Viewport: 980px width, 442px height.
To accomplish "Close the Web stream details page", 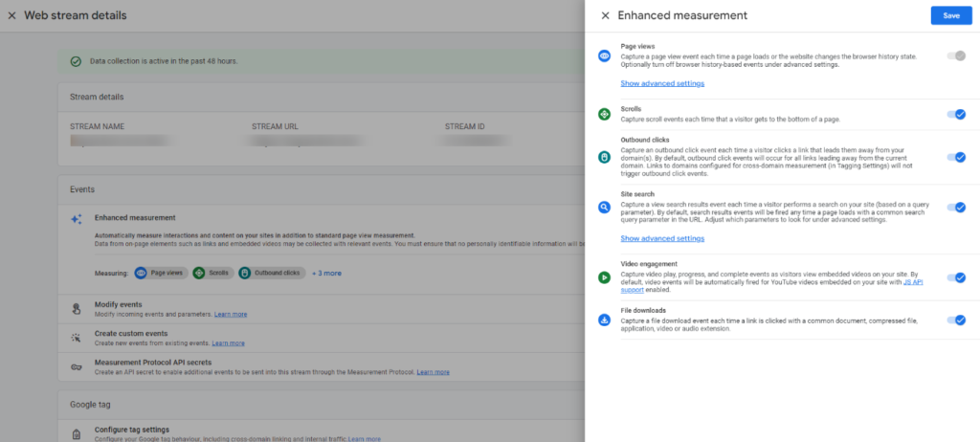I will pyautogui.click(x=11, y=15).
